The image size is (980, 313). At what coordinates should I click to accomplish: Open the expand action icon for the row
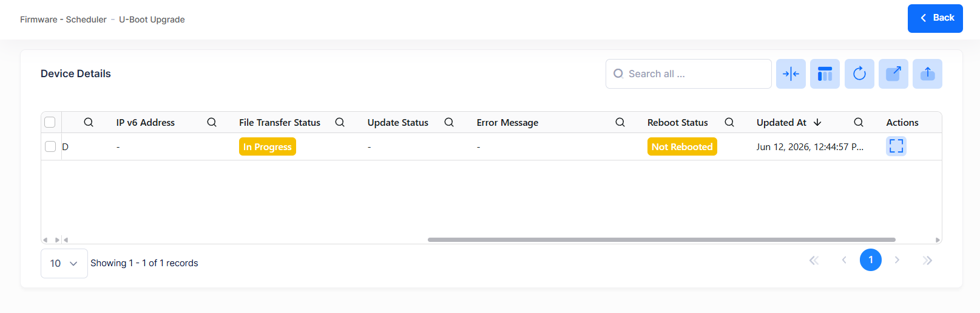point(896,146)
